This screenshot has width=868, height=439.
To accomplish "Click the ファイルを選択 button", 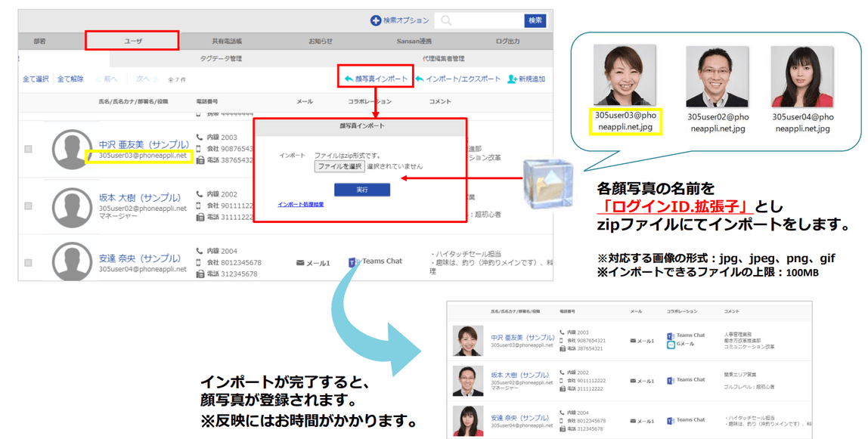I will pos(339,166).
